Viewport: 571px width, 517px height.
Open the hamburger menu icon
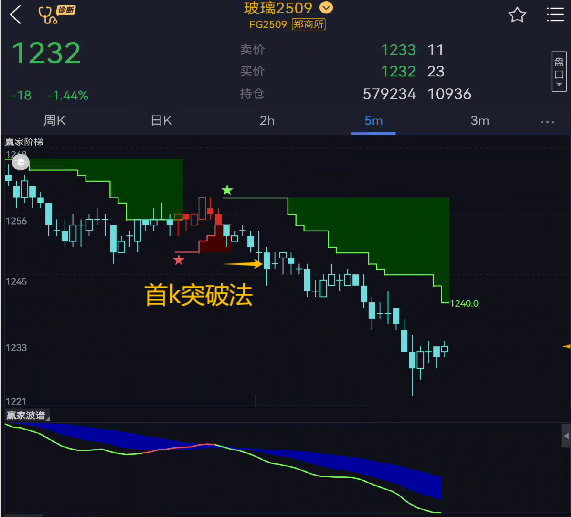click(x=555, y=15)
